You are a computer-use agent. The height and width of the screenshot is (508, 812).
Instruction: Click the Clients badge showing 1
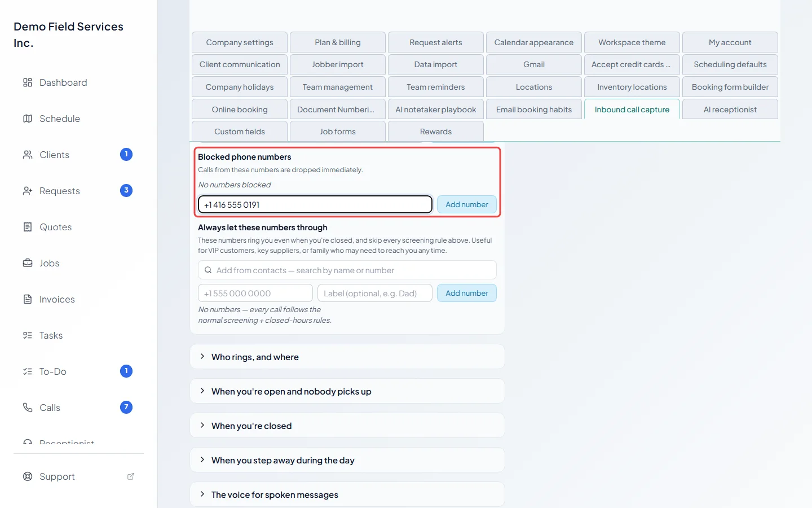126,154
